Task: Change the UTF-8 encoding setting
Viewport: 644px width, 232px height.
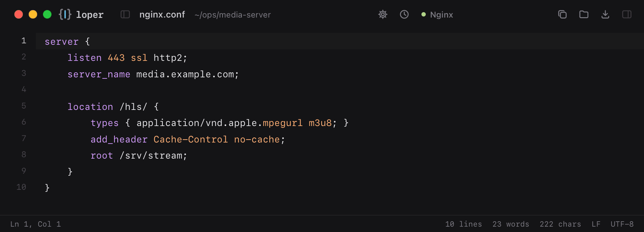Action: [622, 224]
